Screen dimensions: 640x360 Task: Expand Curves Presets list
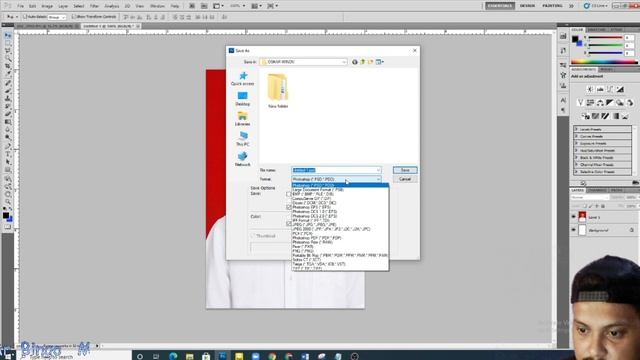tap(576, 136)
